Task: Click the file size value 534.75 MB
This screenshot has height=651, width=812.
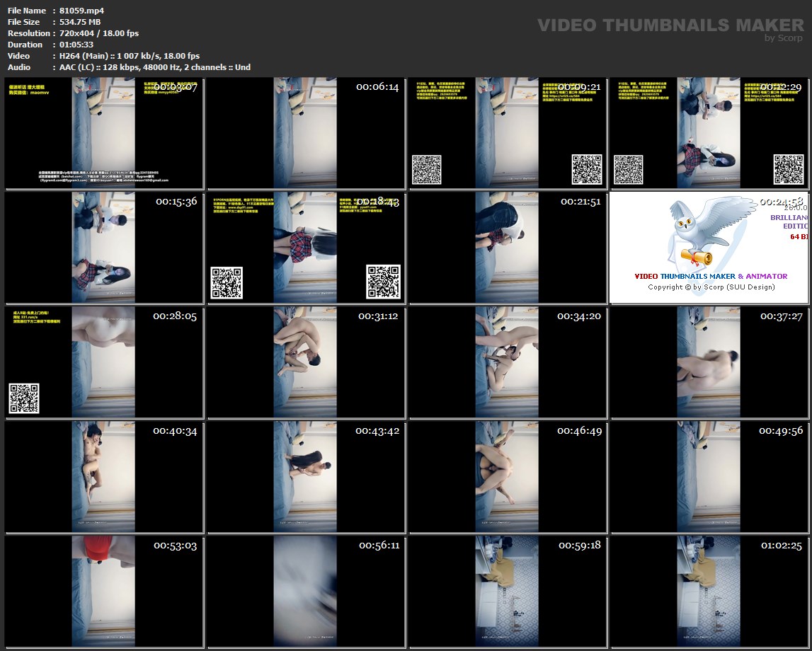Action: pos(80,22)
